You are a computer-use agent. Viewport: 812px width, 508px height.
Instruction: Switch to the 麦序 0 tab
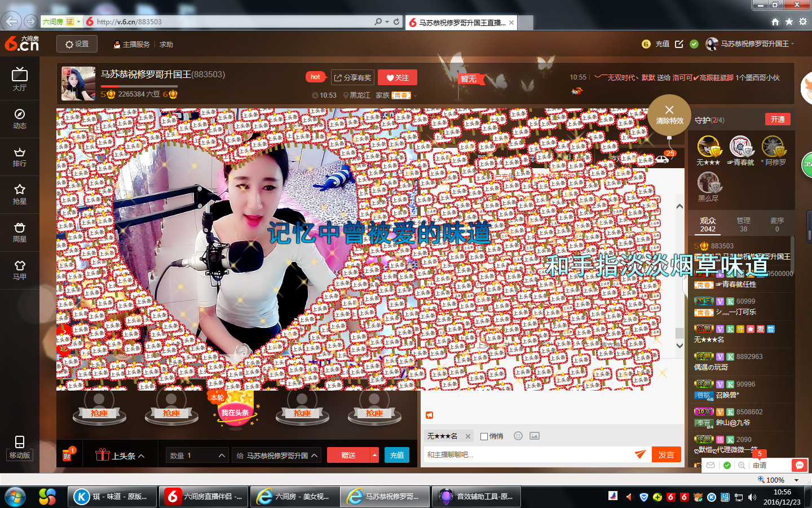coord(777,225)
